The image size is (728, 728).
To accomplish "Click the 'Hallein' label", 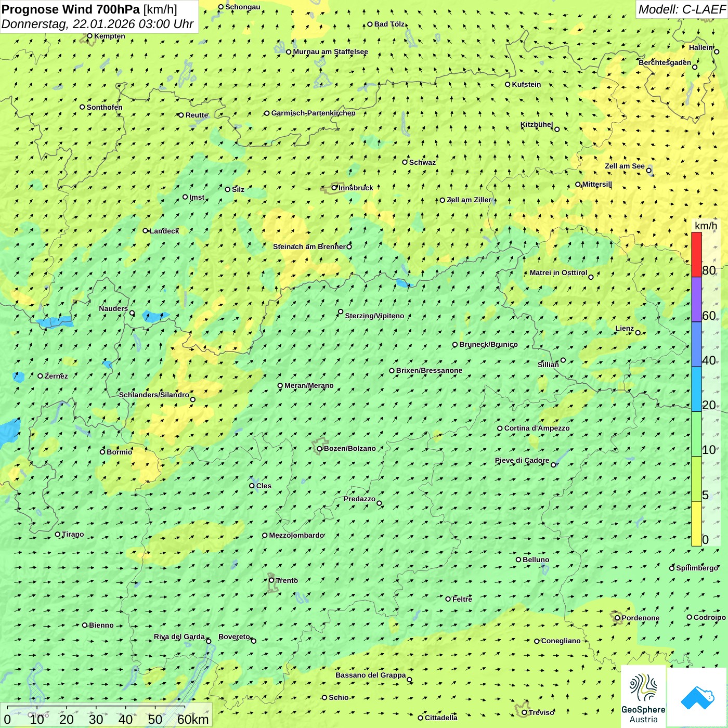I will point(701,47).
